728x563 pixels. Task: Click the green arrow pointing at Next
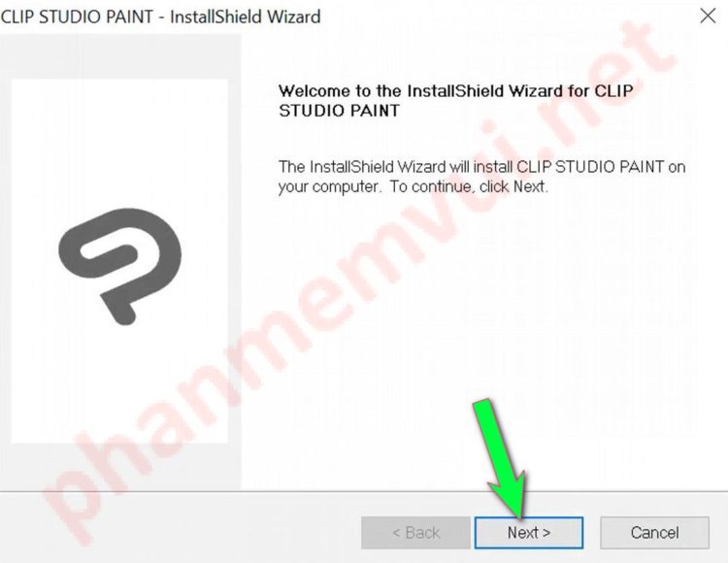[x=504, y=457]
